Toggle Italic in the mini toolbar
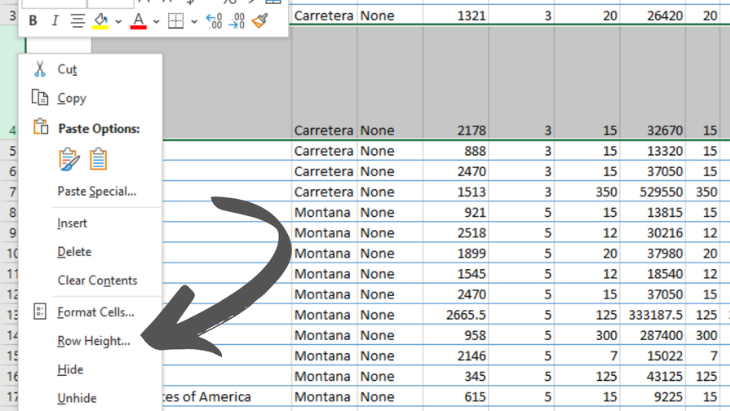Viewport: 730px width, 411px height. pos(55,21)
